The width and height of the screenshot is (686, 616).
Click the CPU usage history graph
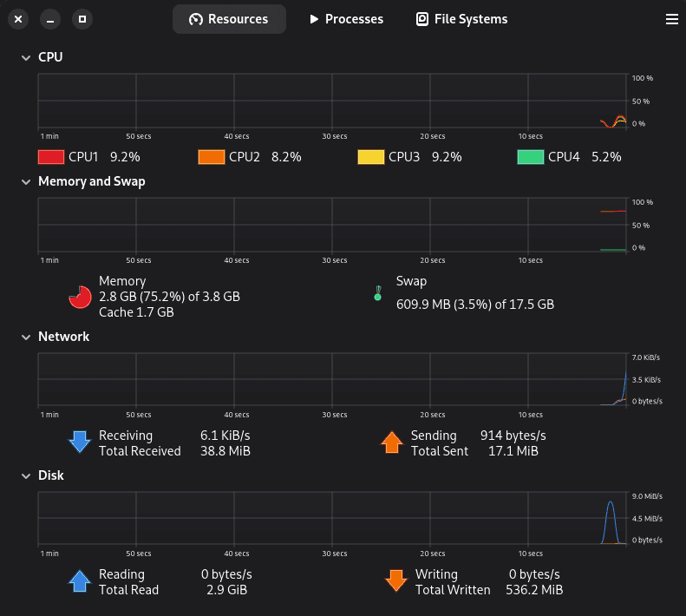tap(333, 102)
